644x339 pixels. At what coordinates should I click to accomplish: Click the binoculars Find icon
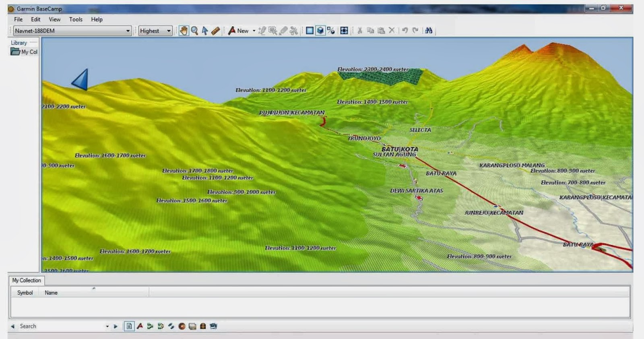point(429,31)
